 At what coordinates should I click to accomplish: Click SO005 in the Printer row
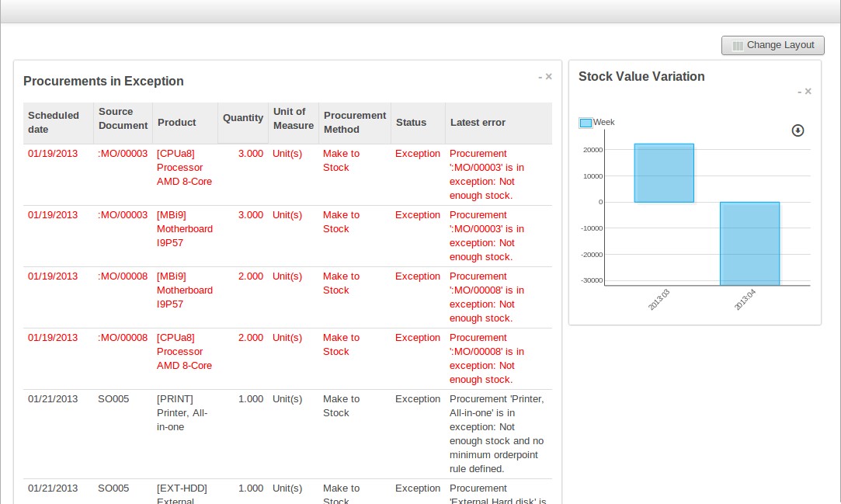(x=113, y=399)
